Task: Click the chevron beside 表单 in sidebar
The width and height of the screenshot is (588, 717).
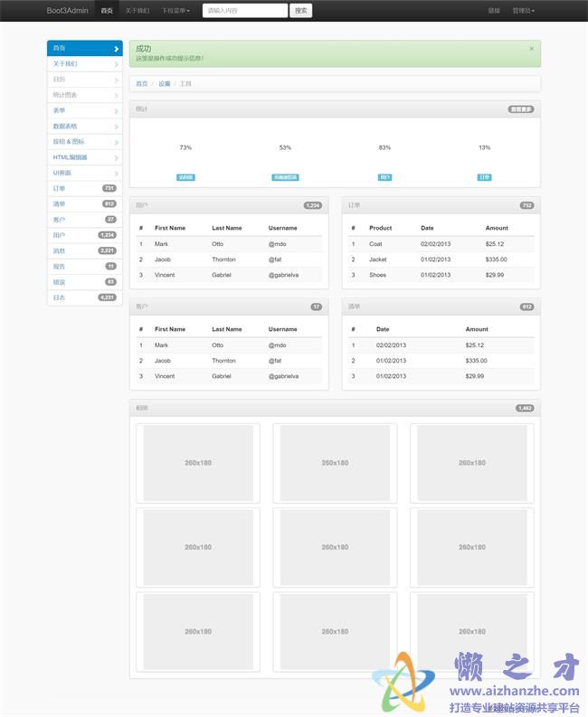Action: pyautogui.click(x=116, y=111)
